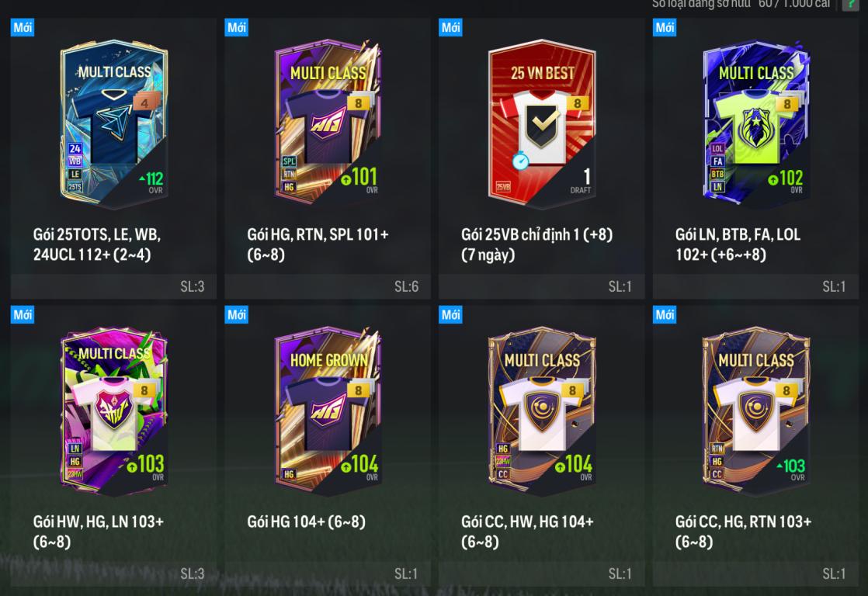Click the WB class badge on first card

(x=75, y=161)
